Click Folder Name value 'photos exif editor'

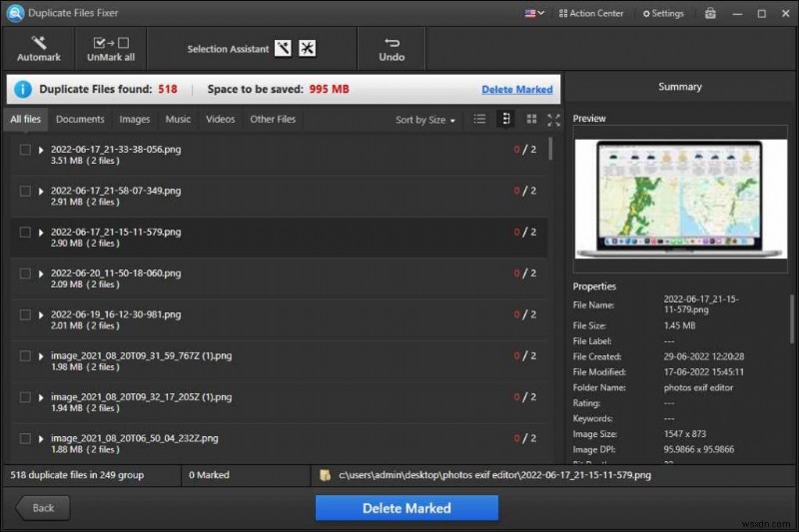tap(698, 388)
